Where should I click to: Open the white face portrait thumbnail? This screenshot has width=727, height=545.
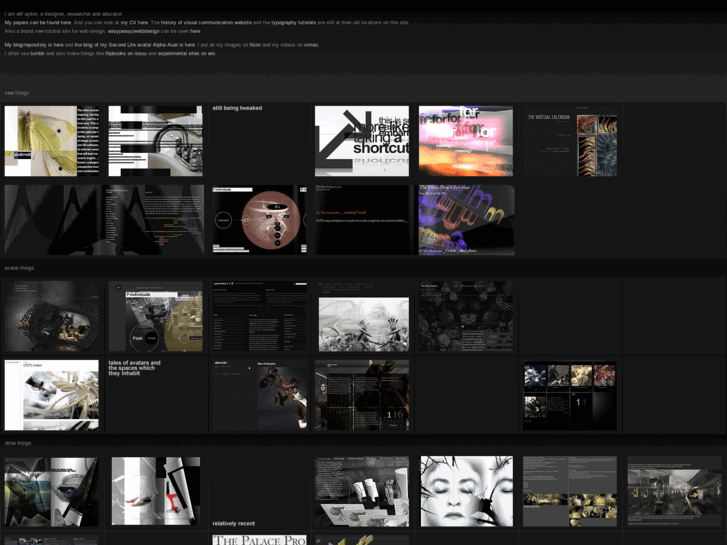466,491
